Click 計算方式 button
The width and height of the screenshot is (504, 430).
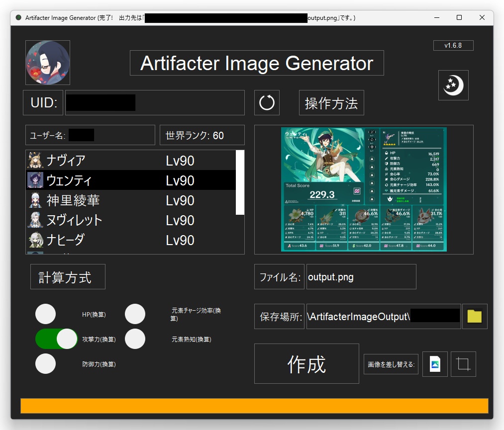click(x=68, y=277)
